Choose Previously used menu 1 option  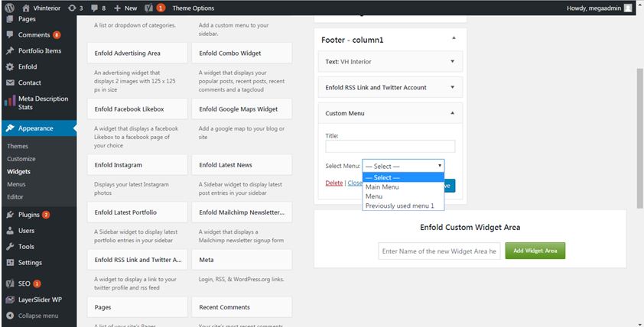[x=403, y=206]
